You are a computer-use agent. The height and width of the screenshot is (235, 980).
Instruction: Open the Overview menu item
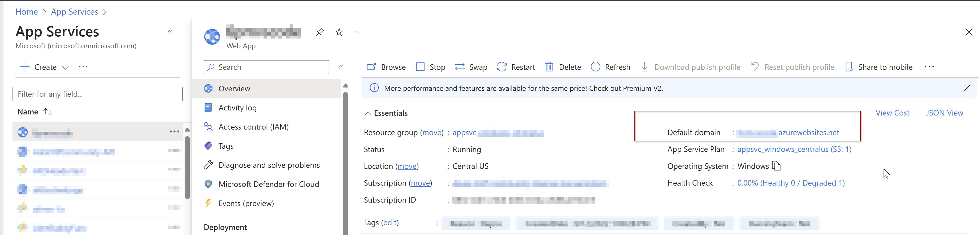(x=266, y=88)
